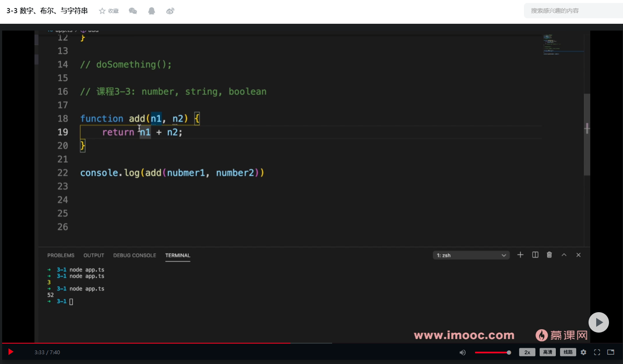623x364 pixels.
Task: Expand the "1: zsh" terminal dropdown
Action: point(471,255)
